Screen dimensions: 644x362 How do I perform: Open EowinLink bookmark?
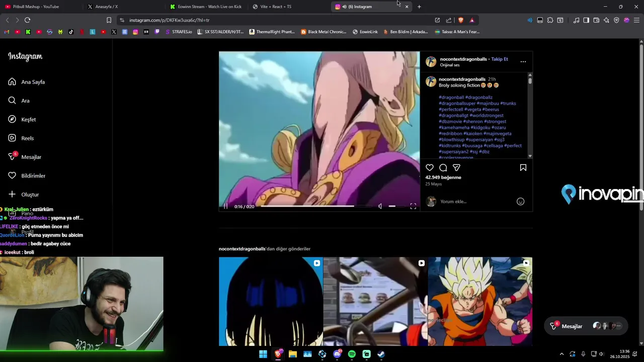[365, 32]
